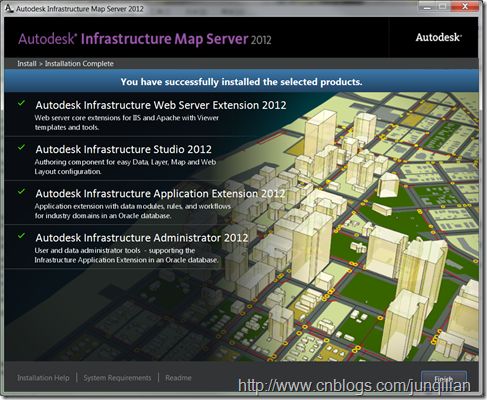487x400 pixels.
Task: Maximize the installer window
Action: coord(443,6)
